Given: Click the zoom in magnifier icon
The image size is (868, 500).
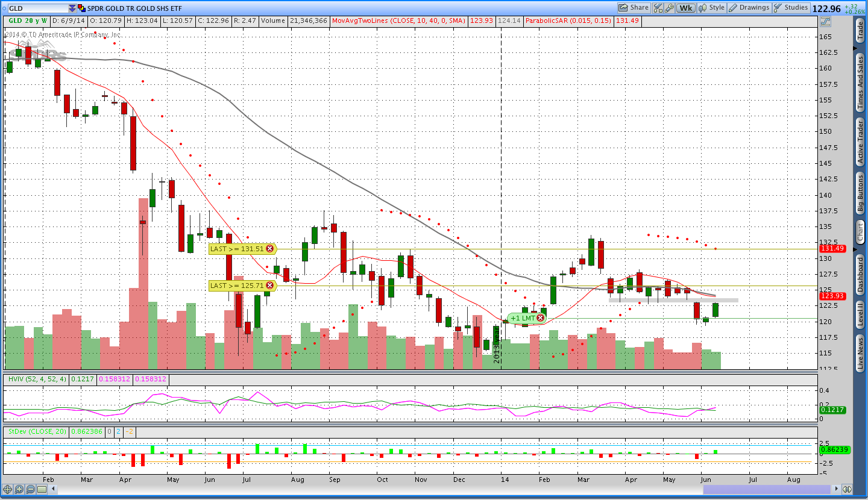Looking at the screenshot, I should (x=19, y=489).
